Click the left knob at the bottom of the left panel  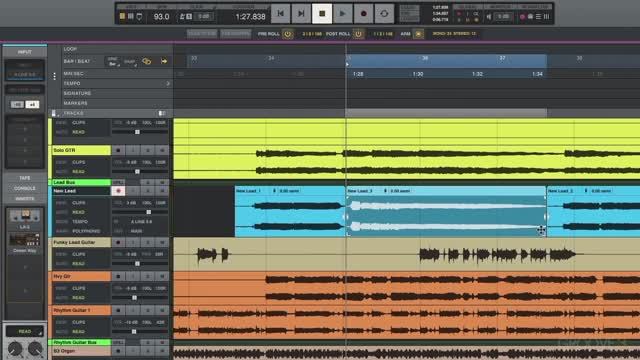(x=16, y=349)
